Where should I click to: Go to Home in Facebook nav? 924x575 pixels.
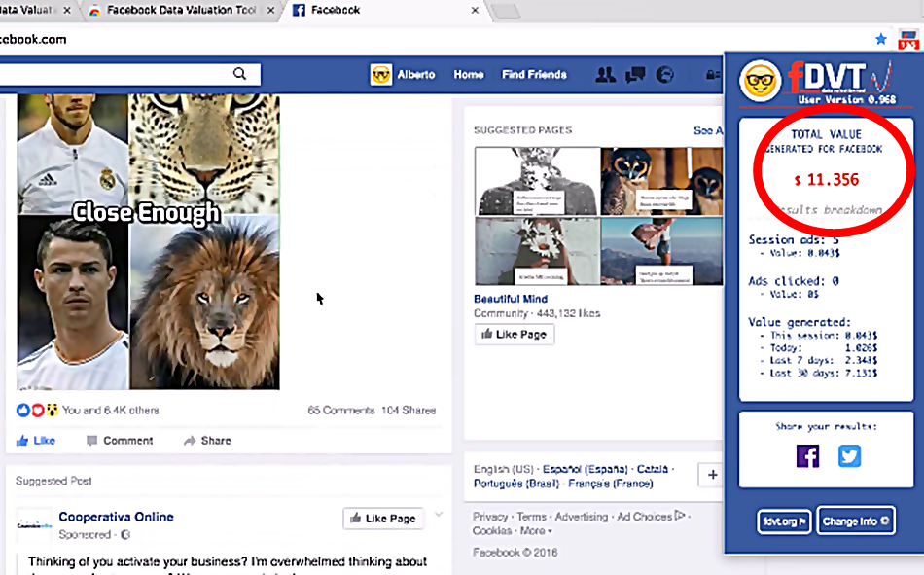tap(469, 74)
